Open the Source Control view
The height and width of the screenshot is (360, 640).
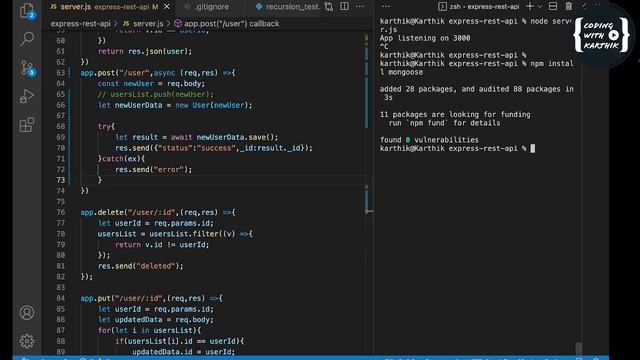[x=27, y=68]
